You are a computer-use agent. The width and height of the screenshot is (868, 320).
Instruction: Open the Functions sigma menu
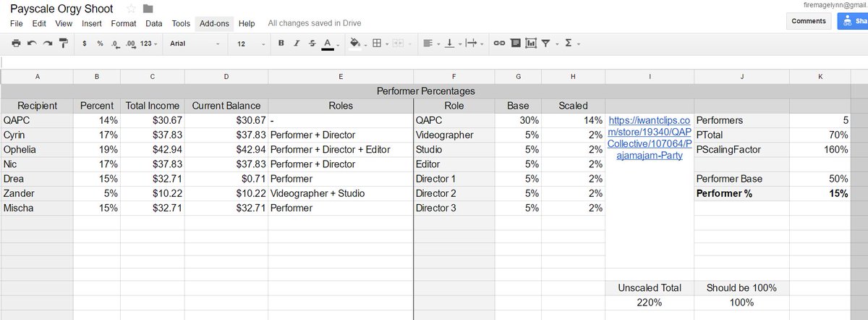[571, 43]
